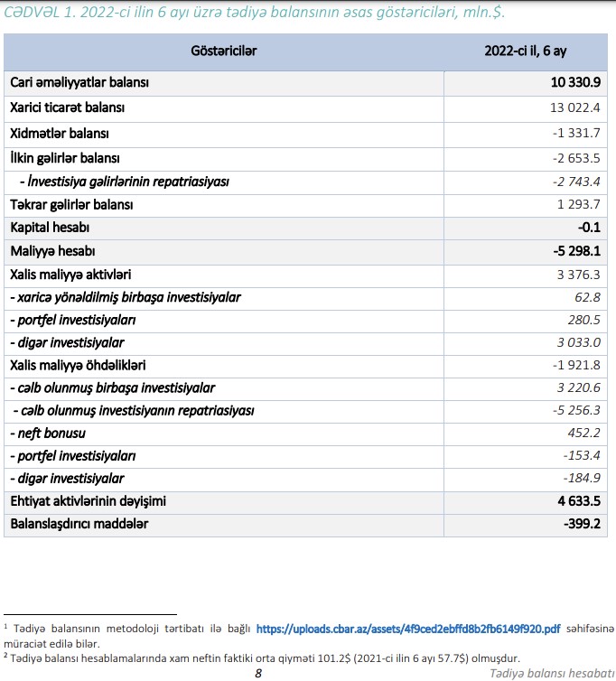Click the 'Cari əməliyyatlar balansı' row label
This screenshot has width=616, height=681.
[x=79, y=83]
